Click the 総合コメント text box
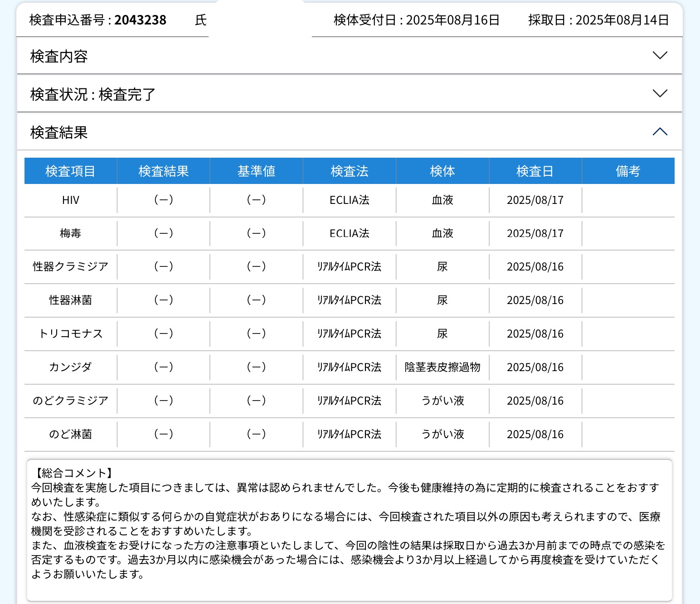 pos(349,530)
